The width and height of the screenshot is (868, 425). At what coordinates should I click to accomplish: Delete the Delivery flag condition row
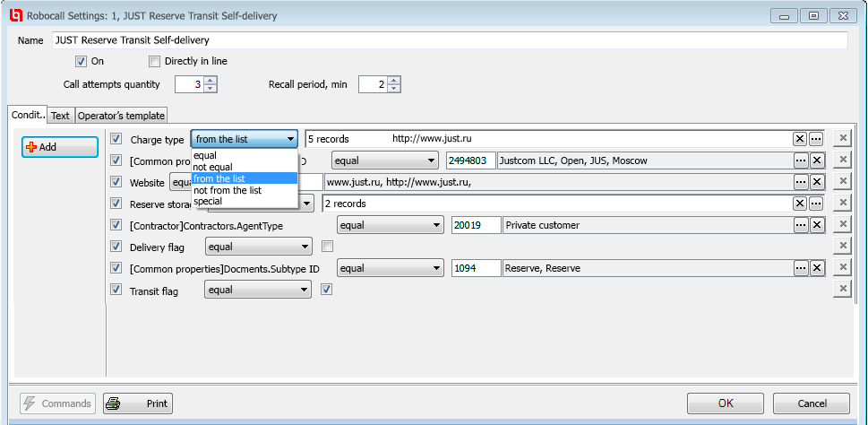click(x=842, y=246)
